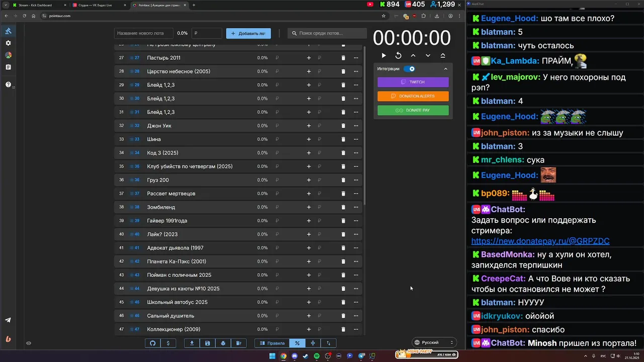644x362 pixels.
Task: Toggle the Интеграции switch
Action: pyautogui.click(x=410, y=69)
